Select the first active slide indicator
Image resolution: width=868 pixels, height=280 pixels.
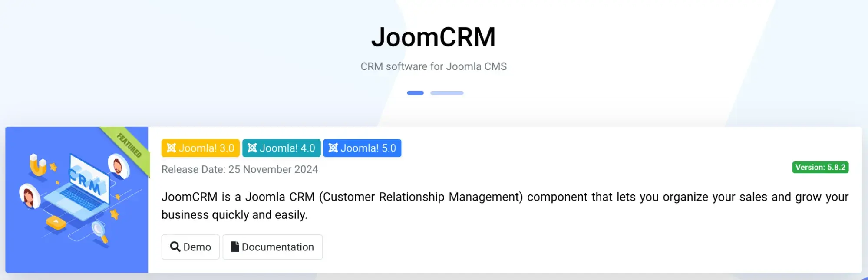415,93
